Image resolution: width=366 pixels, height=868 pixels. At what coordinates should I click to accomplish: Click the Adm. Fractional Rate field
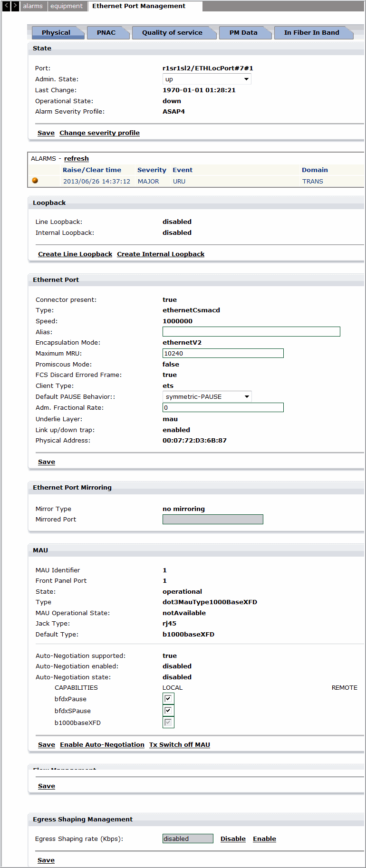(x=223, y=407)
